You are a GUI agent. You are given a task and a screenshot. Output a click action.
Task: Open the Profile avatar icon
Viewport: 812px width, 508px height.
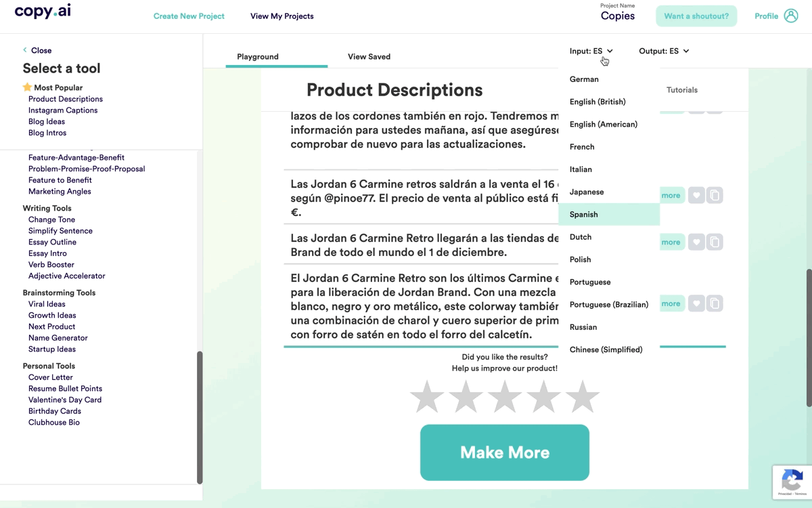(791, 16)
